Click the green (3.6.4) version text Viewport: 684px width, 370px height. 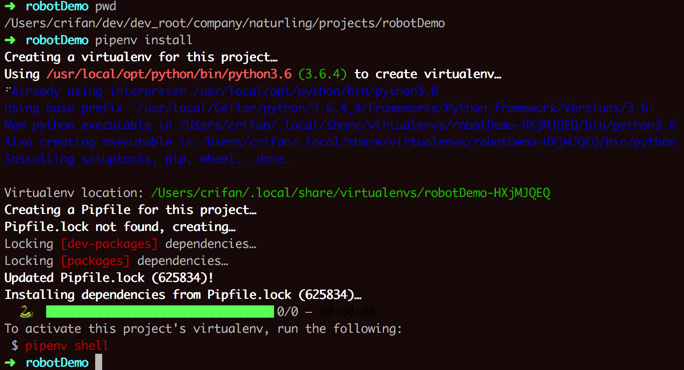(x=323, y=74)
